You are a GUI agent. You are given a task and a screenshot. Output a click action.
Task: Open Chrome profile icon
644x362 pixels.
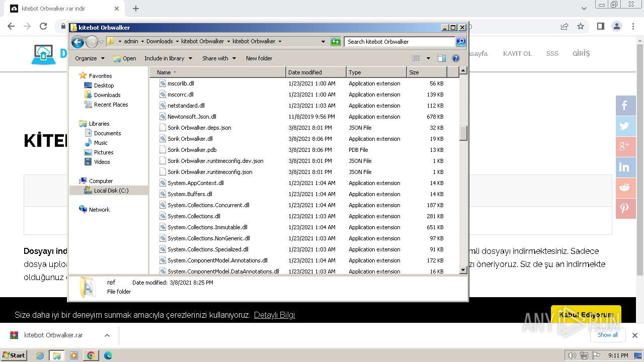point(617,26)
